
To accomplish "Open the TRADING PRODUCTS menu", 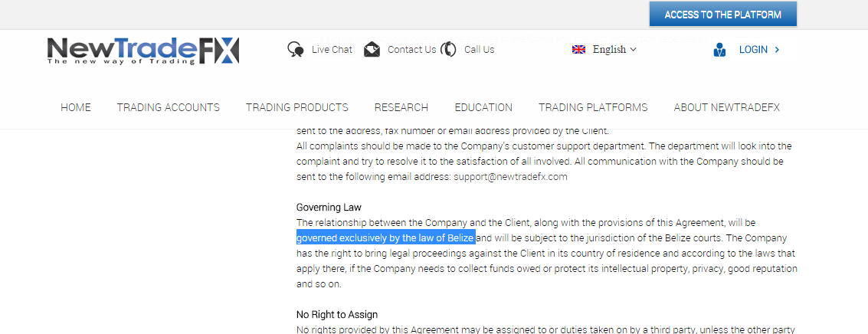I will pos(297,107).
